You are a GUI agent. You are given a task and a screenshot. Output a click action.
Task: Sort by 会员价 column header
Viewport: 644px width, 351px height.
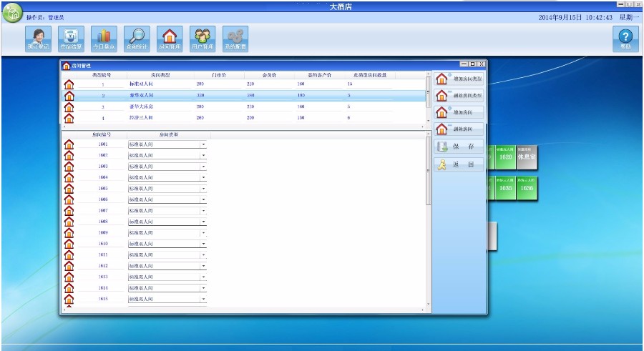pyautogui.click(x=270, y=76)
